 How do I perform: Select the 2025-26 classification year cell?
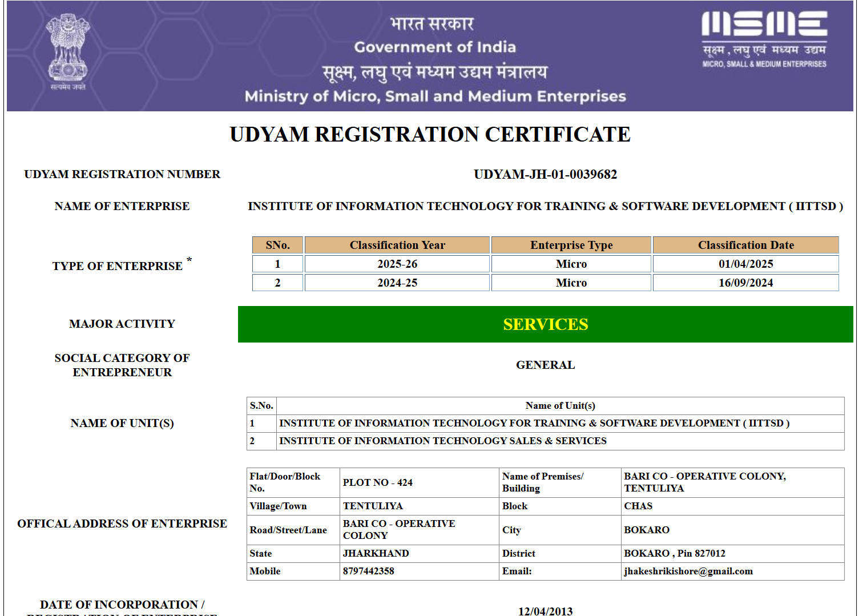(397, 264)
